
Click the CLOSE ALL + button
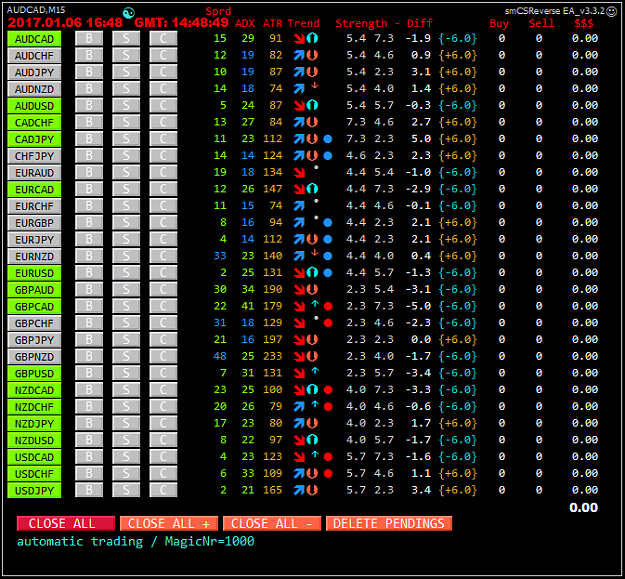click(x=169, y=524)
